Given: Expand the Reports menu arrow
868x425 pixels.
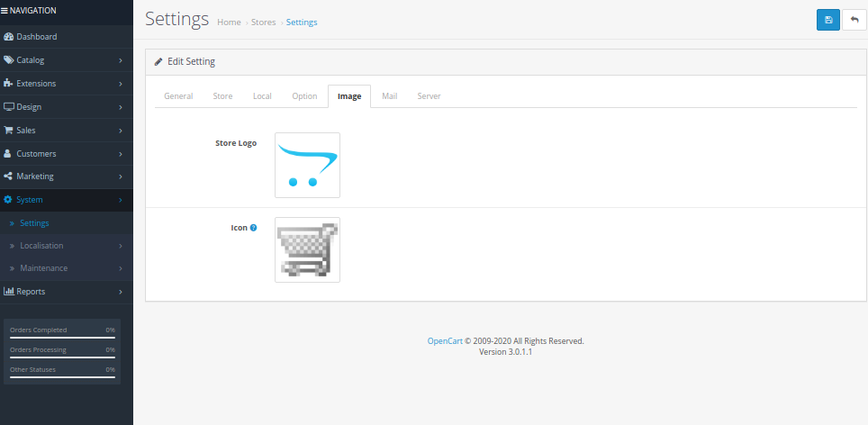Looking at the screenshot, I should (120, 292).
